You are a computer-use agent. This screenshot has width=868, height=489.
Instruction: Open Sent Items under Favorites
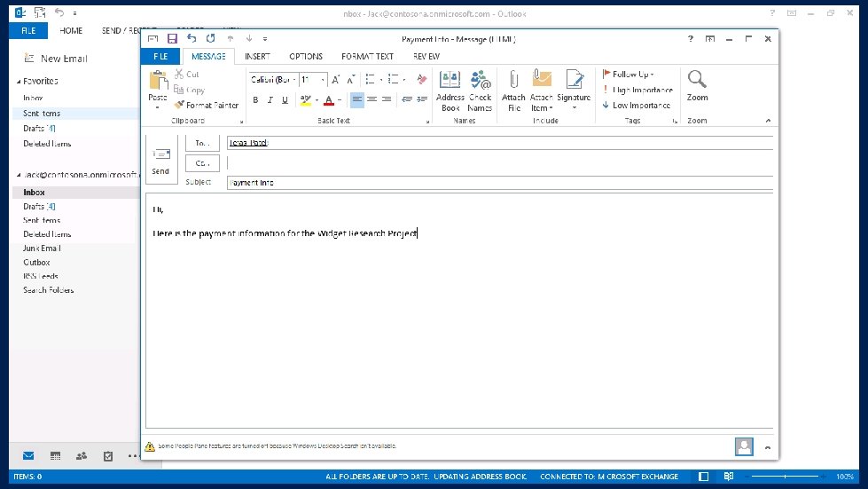tap(42, 113)
